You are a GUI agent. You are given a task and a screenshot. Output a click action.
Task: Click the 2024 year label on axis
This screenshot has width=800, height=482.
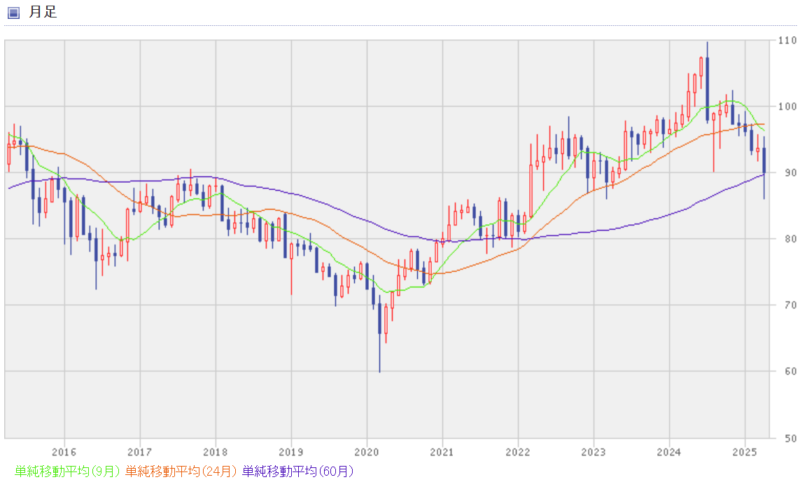669,452
